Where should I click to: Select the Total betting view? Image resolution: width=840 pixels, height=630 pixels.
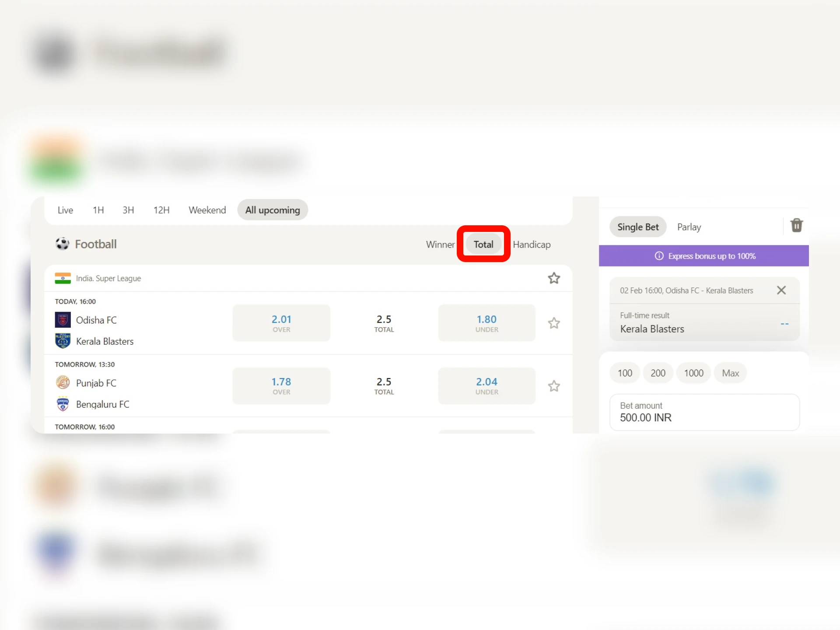(483, 244)
